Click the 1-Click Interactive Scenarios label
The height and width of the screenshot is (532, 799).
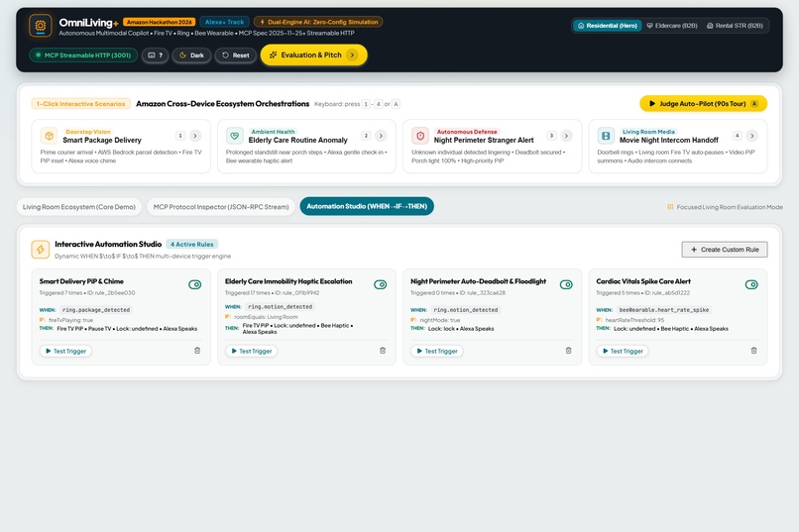(x=80, y=104)
